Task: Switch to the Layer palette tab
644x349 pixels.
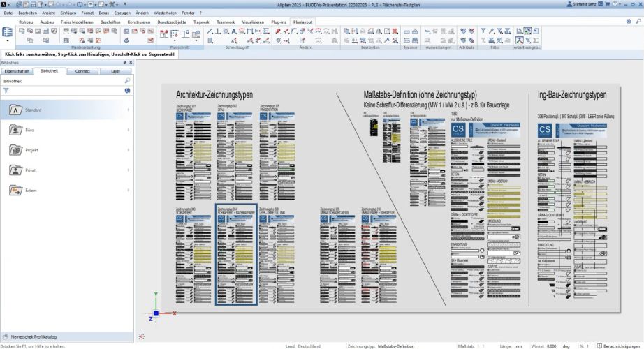Action: (116, 71)
